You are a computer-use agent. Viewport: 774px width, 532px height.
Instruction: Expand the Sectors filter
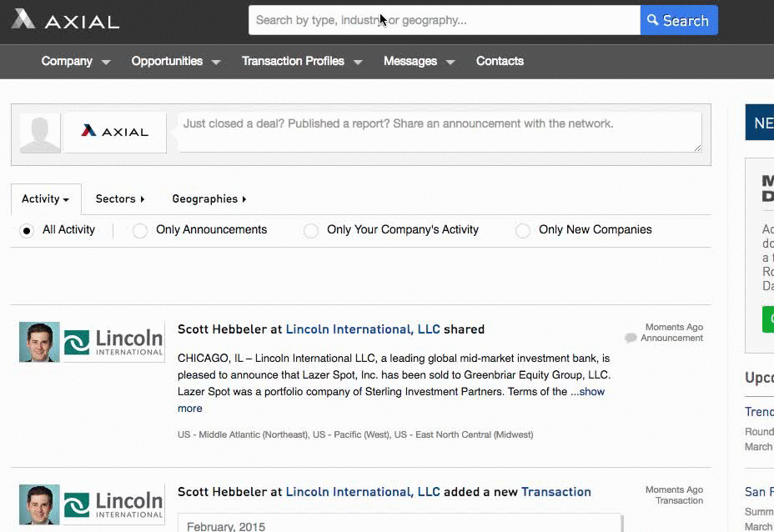(x=120, y=199)
